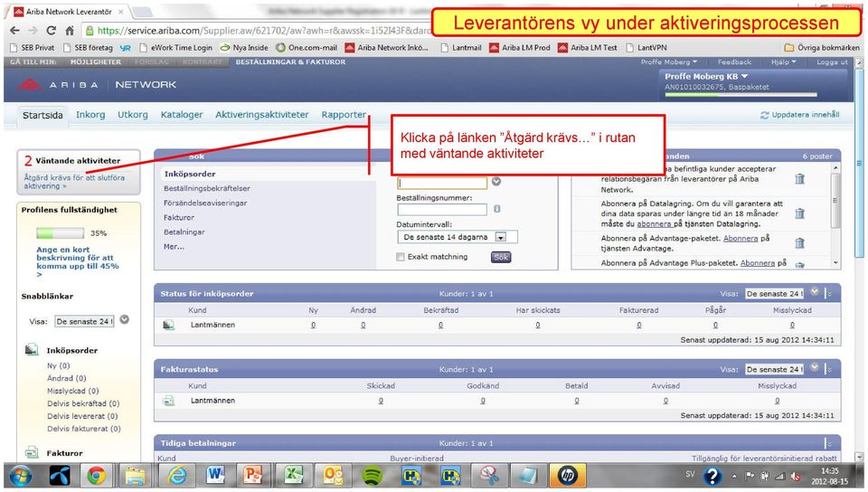Screen dimensions: 868x492
Task: Toggle Exakt matchning checkbox
Action: pyautogui.click(x=401, y=257)
